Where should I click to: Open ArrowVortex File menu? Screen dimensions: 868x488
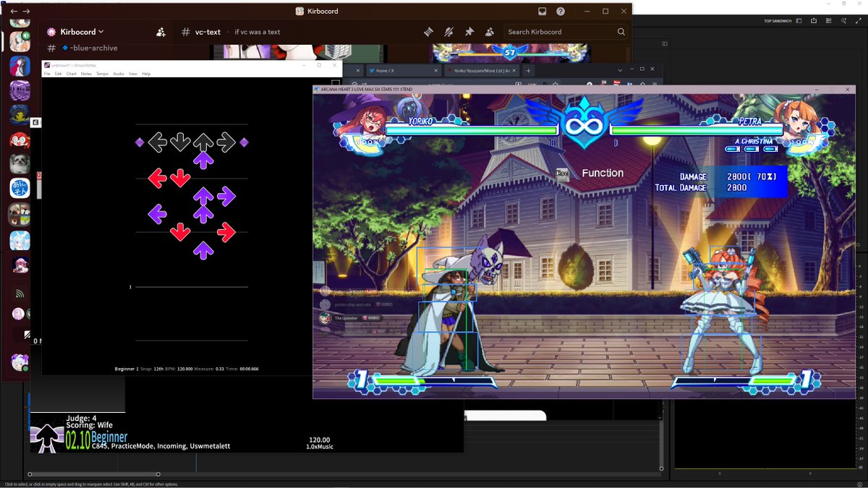tap(48, 74)
